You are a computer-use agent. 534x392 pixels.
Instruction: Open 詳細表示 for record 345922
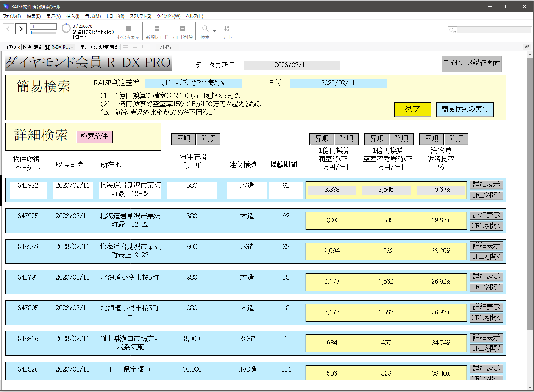click(486, 184)
